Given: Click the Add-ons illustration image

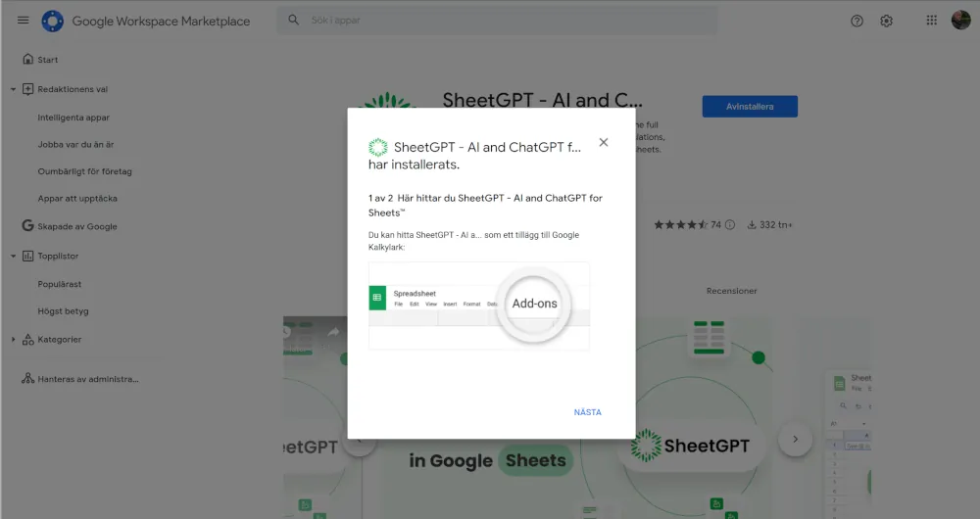Looking at the screenshot, I should coord(479,307).
